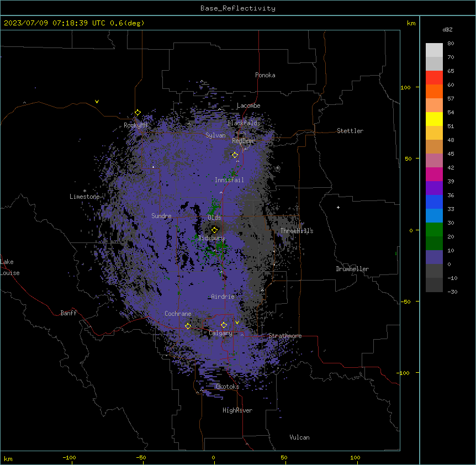476x465 pixels.
Task: Click the yellow V marker east of Calgary
Action: pyautogui.click(x=237, y=323)
